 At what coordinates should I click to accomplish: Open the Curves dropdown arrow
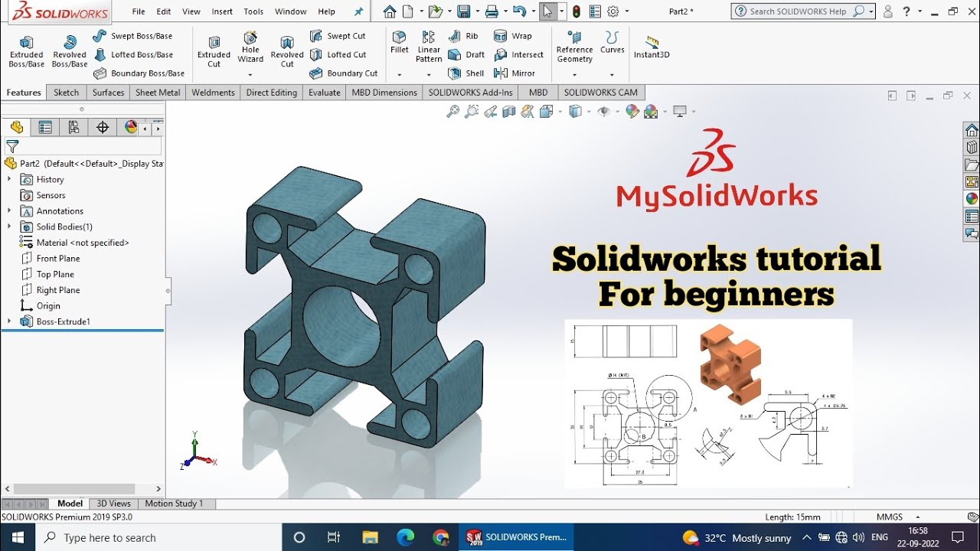612,75
